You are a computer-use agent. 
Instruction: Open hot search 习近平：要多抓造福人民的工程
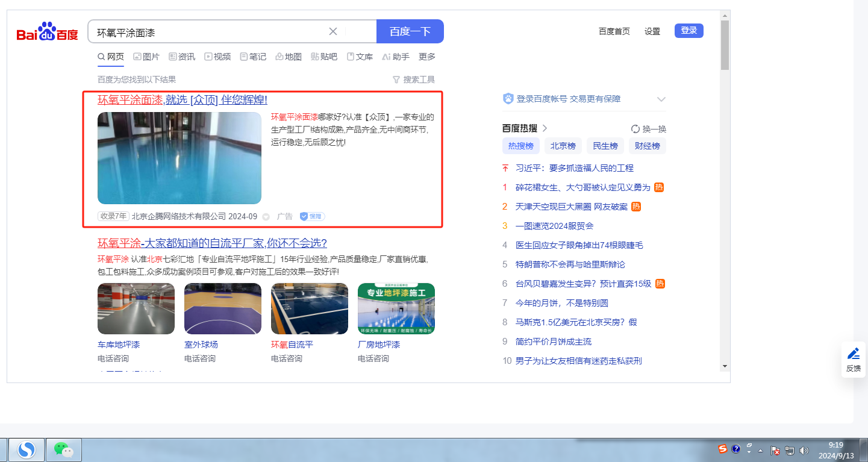(x=575, y=168)
